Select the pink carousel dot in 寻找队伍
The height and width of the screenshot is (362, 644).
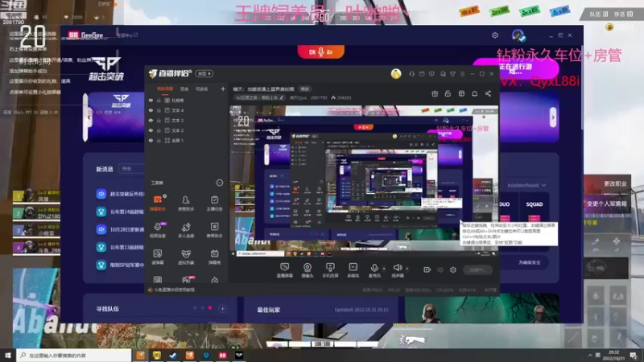(x=210, y=308)
